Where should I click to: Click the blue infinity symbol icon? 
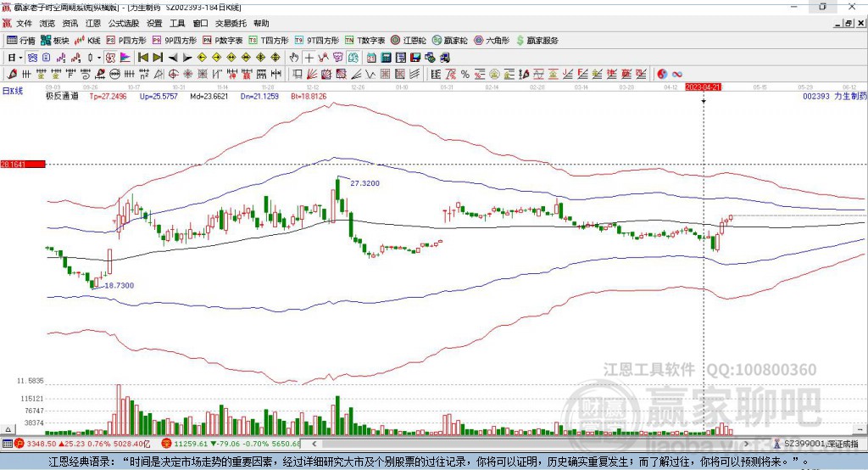click(677, 75)
